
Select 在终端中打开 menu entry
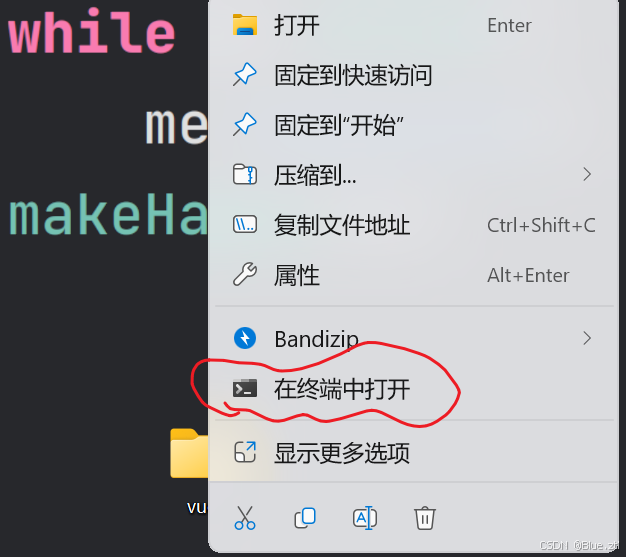(x=411, y=389)
